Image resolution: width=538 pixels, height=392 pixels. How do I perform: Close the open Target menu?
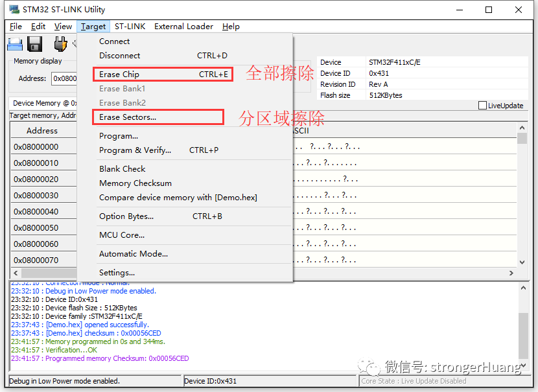(x=93, y=27)
